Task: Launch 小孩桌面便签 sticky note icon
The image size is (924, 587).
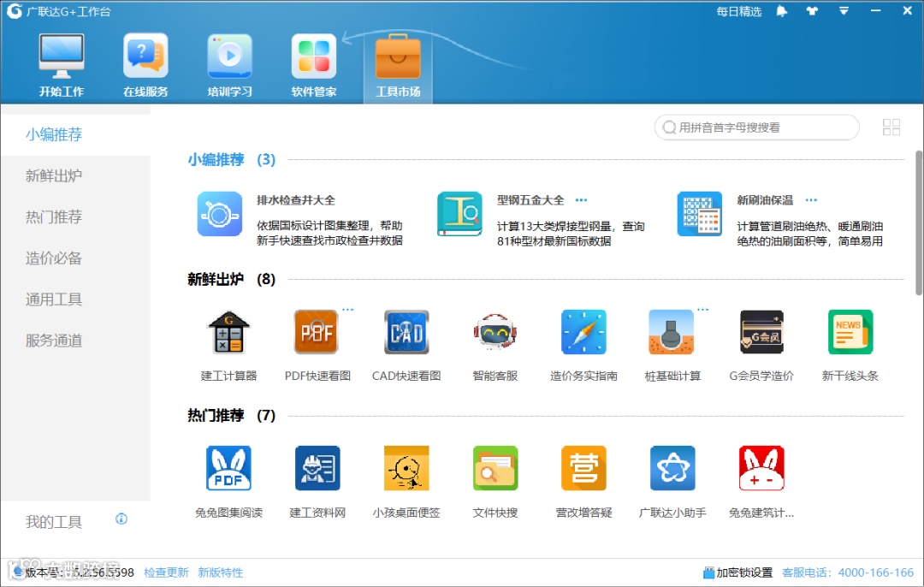Action: (x=406, y=468)
